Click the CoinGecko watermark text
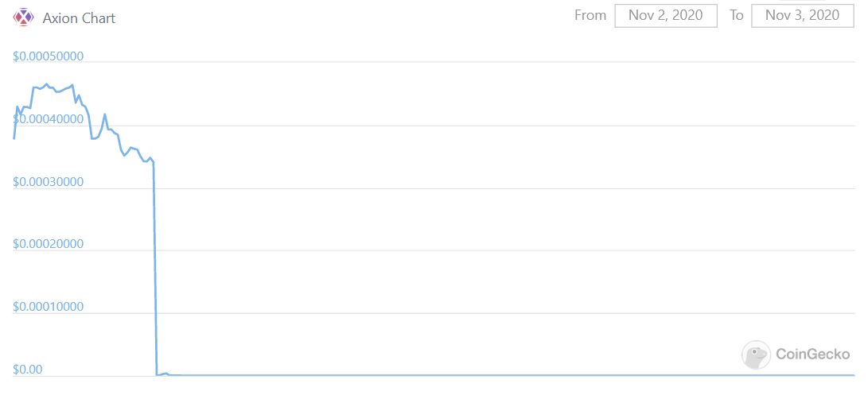868x399 pixels. [812, 354]
